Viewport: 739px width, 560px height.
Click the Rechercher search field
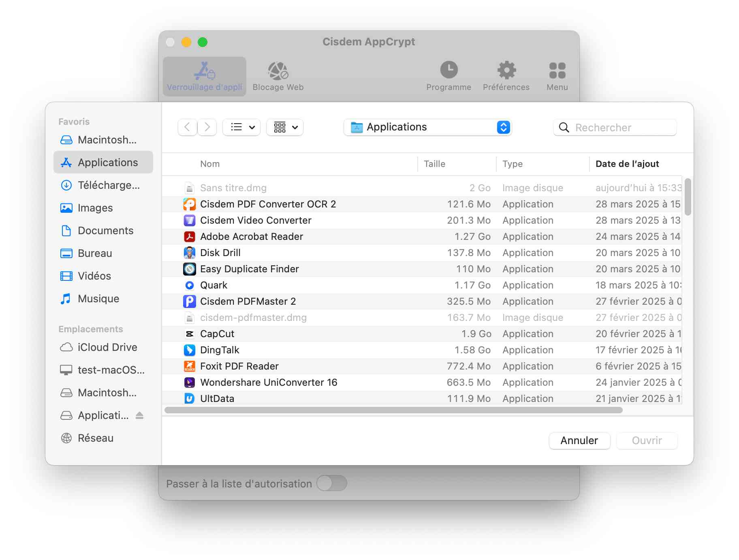point(615,128)
